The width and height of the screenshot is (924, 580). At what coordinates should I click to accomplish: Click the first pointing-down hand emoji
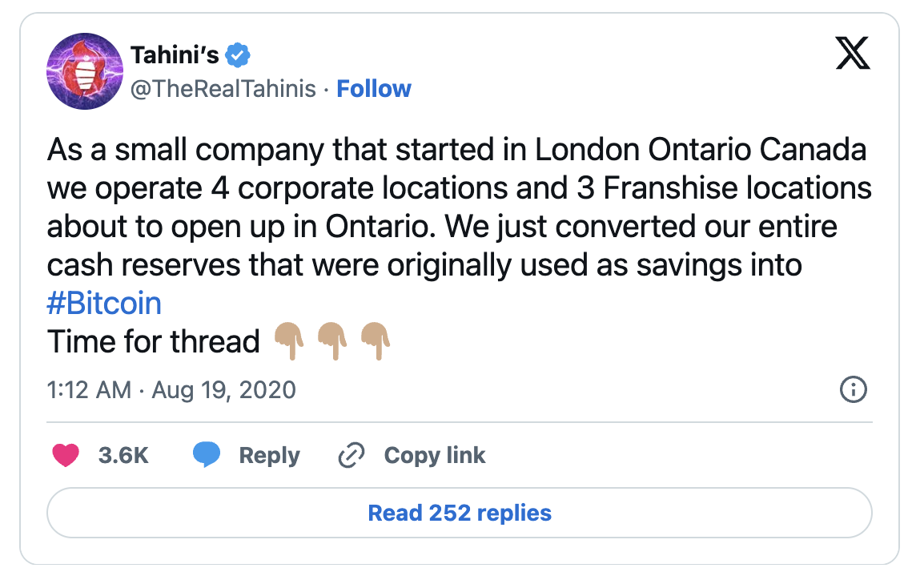pyautogui.click(x=289, y=342)
